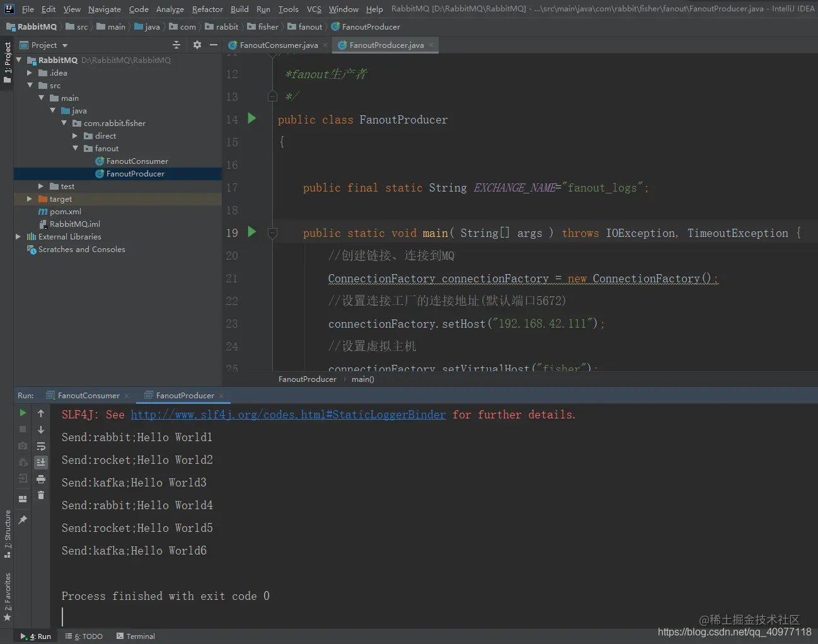Image resolution: width=818 pixels, height=644 pixels.
Task: Expand the .idea folder
Action: pos(30,72)
